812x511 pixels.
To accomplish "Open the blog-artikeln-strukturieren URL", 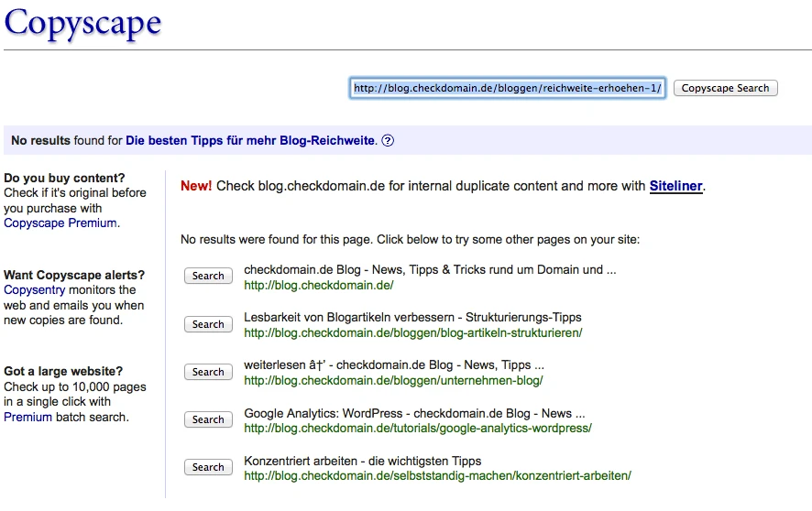I will click(x=413, y=332).
